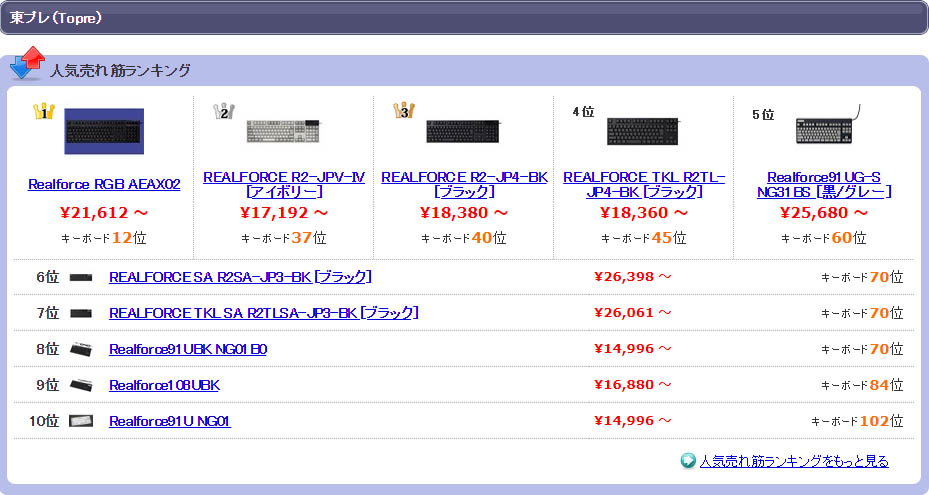Click キーボード40位 rank text
Viewport: 929px width, 495px height.
[x=464, y=238]
